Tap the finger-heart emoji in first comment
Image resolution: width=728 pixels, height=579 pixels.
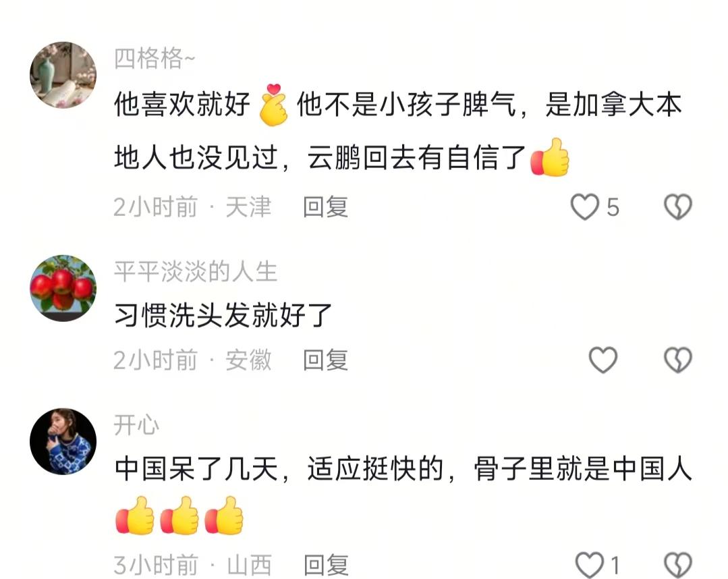tap(273, 105)
